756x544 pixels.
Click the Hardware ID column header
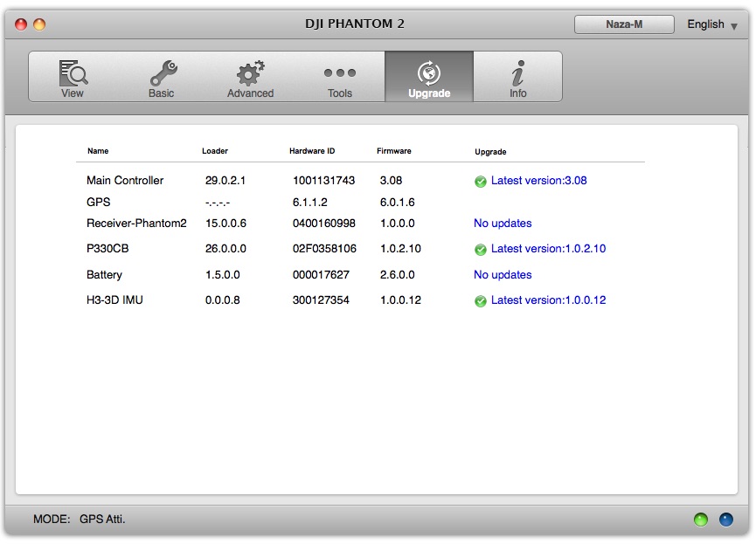pos(312,151)
